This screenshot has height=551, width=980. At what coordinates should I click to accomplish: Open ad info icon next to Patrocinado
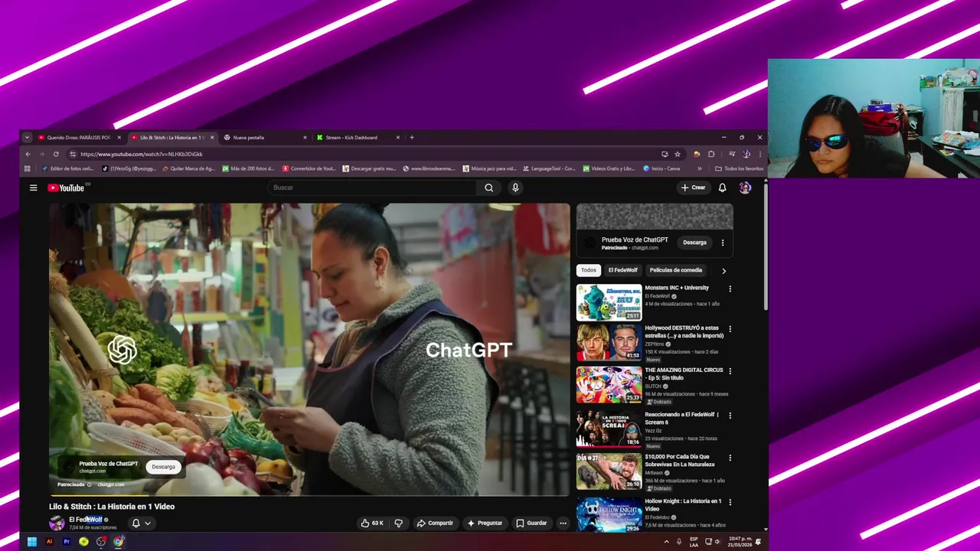point(89,484)
